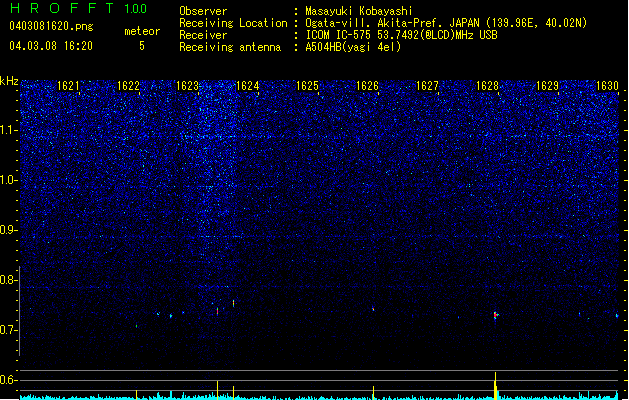The width and height of the screenshot is (629, 400).
Task: Click the 1626 time marker
Action: pos(367,86)
